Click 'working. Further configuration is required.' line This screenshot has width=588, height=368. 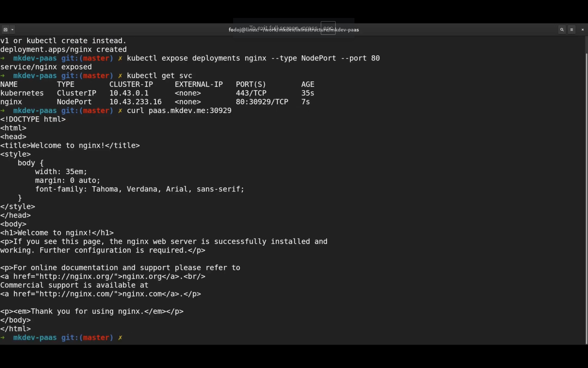tap(103, 250)
